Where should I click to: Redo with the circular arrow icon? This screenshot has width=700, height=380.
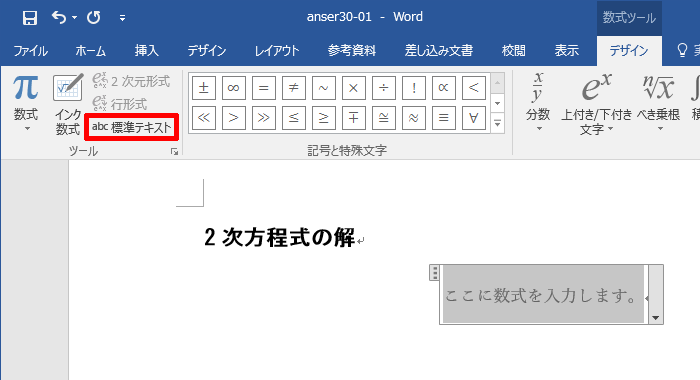coord(94,18)
